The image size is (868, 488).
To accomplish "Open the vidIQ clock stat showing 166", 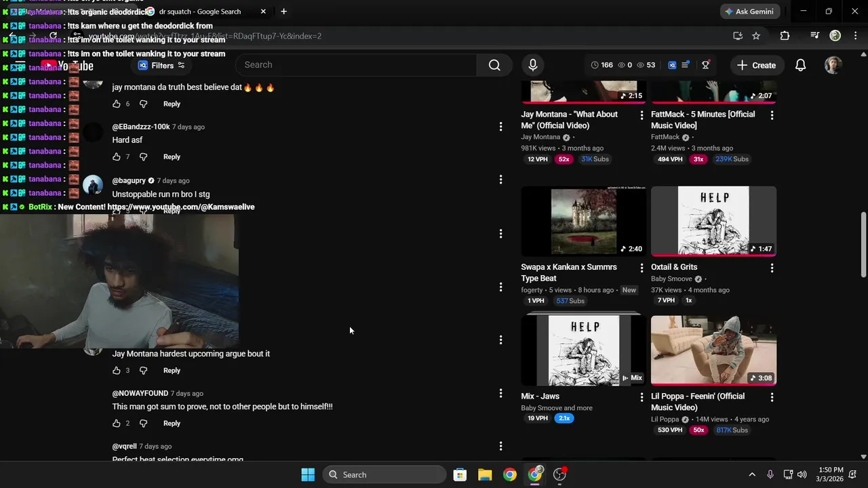I will coord(601,65).
